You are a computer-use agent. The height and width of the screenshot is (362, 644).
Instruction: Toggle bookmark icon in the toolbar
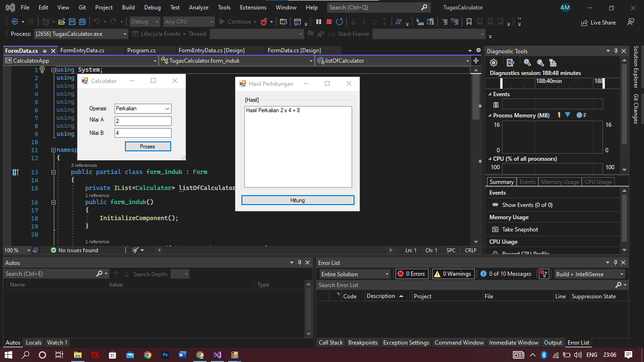(469, 22)
